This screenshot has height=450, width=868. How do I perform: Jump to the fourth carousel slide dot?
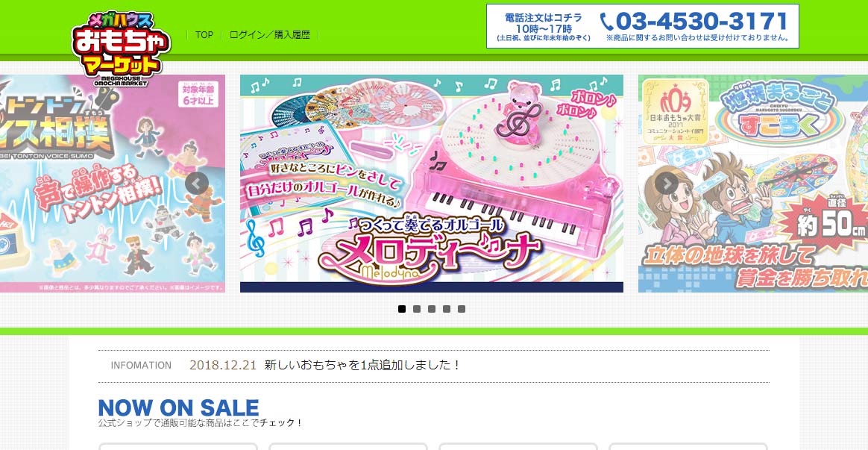[x=447, y=309]
